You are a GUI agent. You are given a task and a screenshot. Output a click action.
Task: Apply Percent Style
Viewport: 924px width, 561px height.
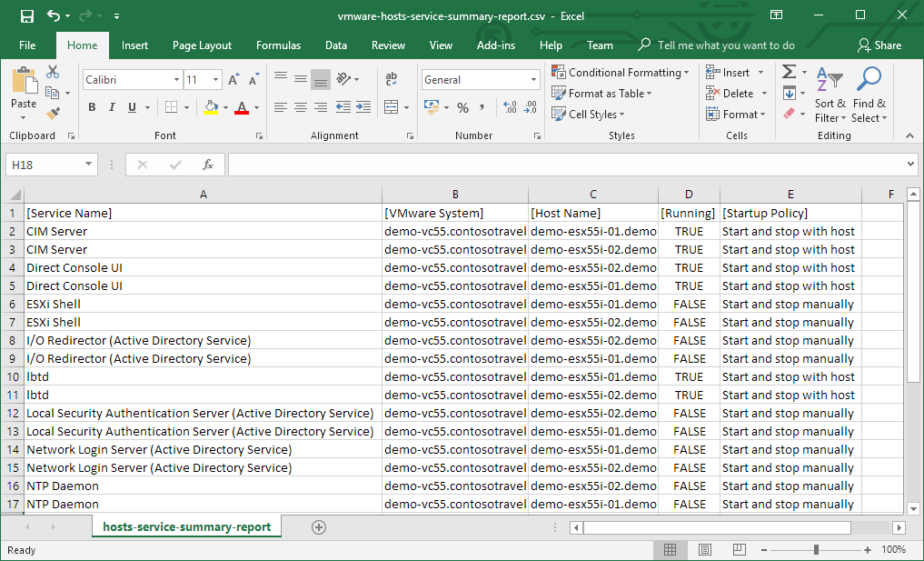463,107
